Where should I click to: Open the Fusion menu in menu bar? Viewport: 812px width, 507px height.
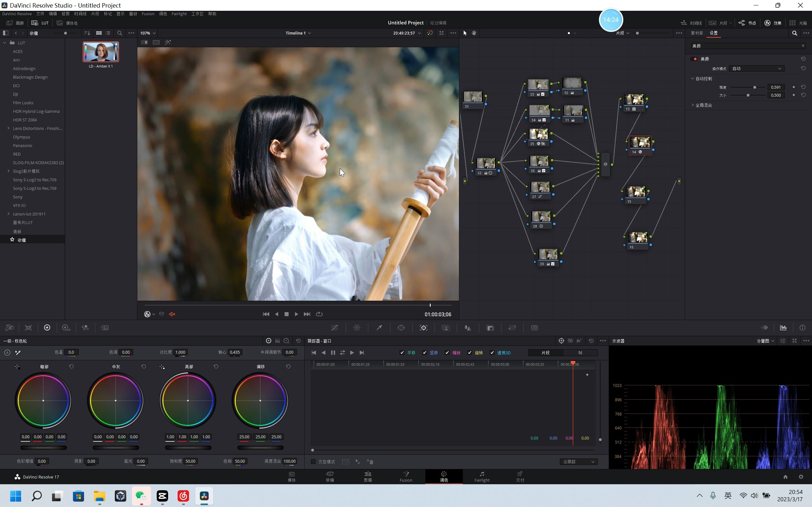click(147, 14)
